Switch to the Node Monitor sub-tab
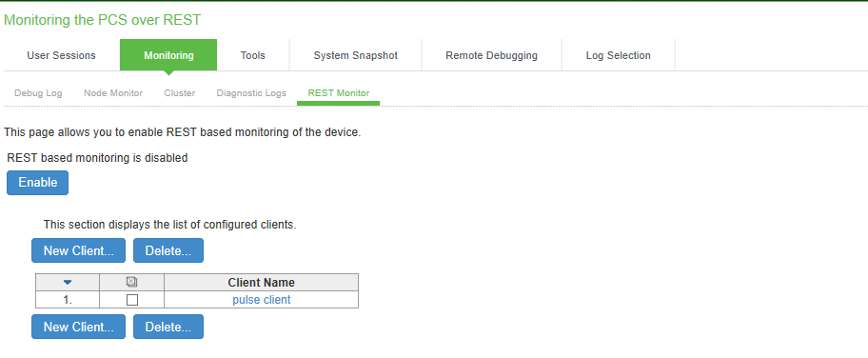This screenshot has height=358, width=868. tap(113, 93)
